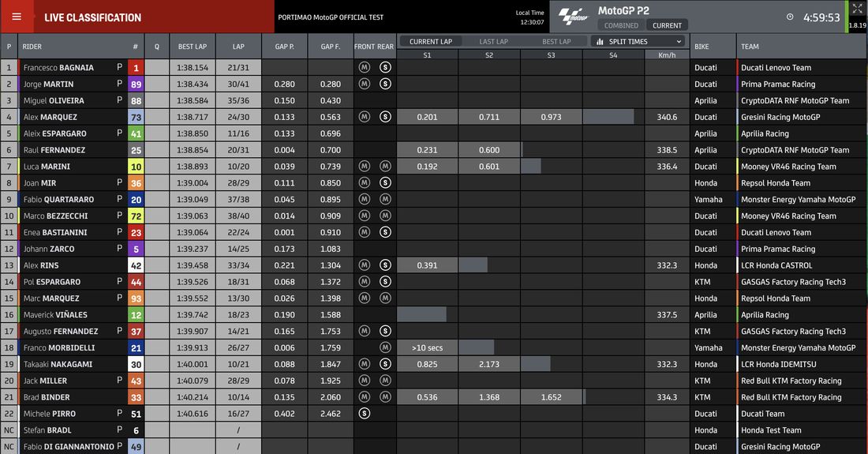Click the session timer clock icon
Screen dimensions: 868x454
tap(790, 17)
